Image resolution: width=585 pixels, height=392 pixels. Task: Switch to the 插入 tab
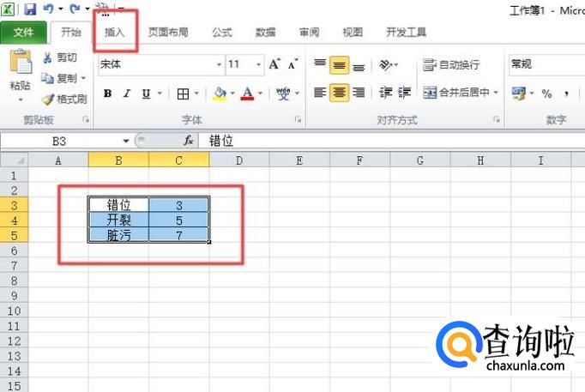pyautogui.click(x=115, y=33)
